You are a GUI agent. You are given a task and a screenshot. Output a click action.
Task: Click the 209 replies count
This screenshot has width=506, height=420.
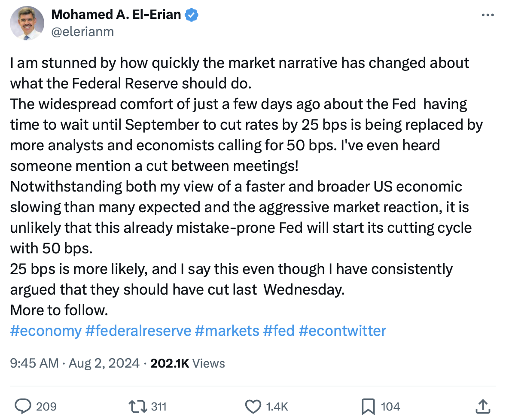pyautogui.click(x=46, y=406)
